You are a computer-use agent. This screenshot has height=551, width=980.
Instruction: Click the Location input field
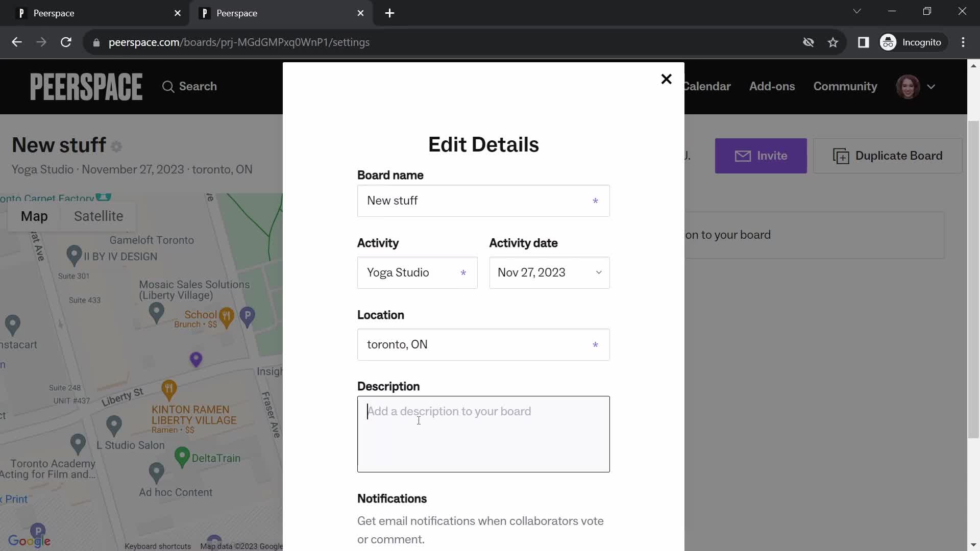[x=483, y=344]
